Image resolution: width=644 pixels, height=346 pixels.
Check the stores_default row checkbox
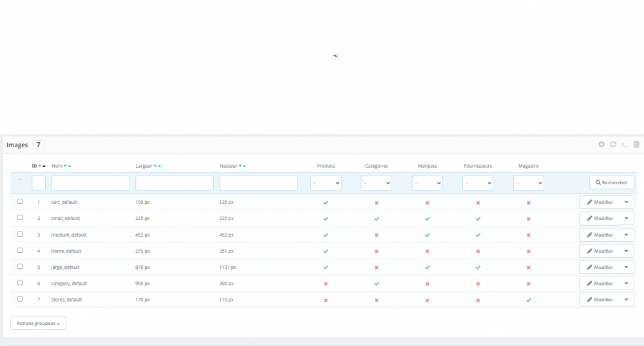tap(20, 299)
